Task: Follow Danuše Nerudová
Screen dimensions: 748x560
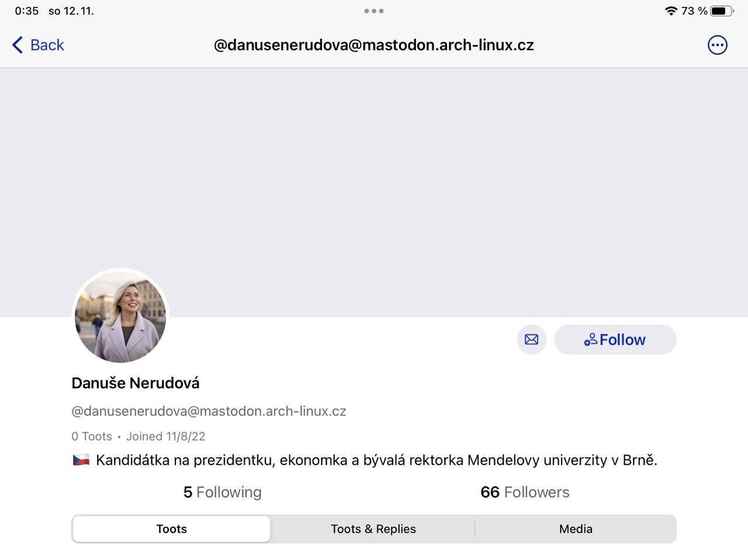Action: [615, 340]
